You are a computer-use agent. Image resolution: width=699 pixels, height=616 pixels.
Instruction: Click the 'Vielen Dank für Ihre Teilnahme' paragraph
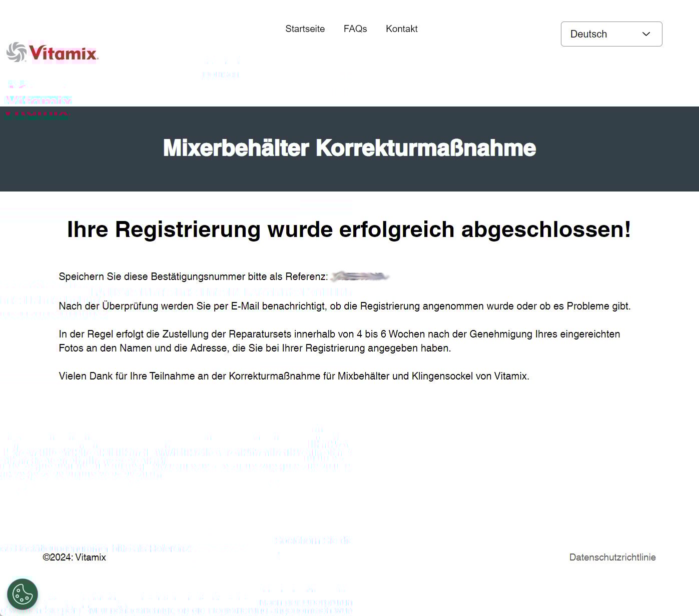point(294,376)
